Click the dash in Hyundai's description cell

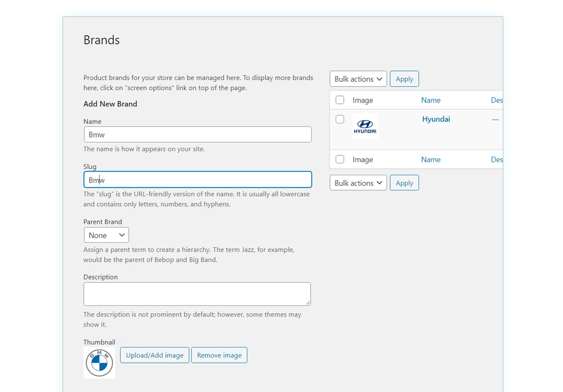pos(495,119)
